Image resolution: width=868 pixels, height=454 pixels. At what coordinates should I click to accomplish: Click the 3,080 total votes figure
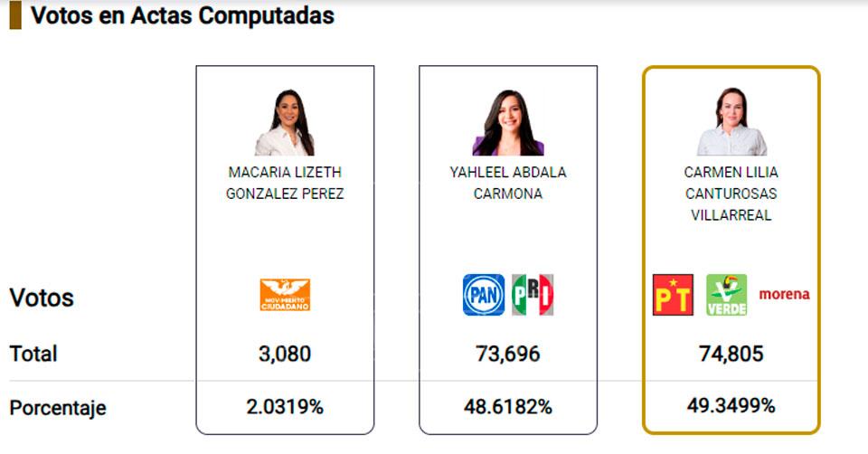[285, 354]
